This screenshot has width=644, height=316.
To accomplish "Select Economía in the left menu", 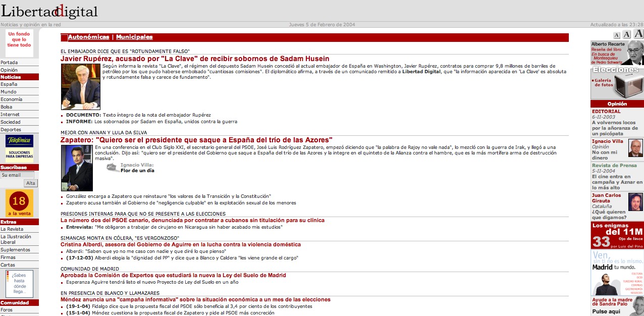I will pyautogui.click(x=11, y=99).
